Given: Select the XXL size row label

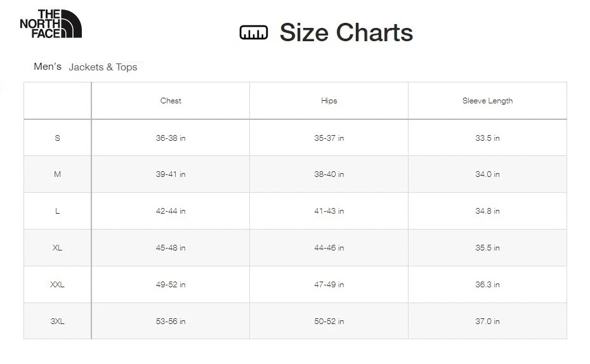Looking at the screenshot, I should [x=58, y=285].
